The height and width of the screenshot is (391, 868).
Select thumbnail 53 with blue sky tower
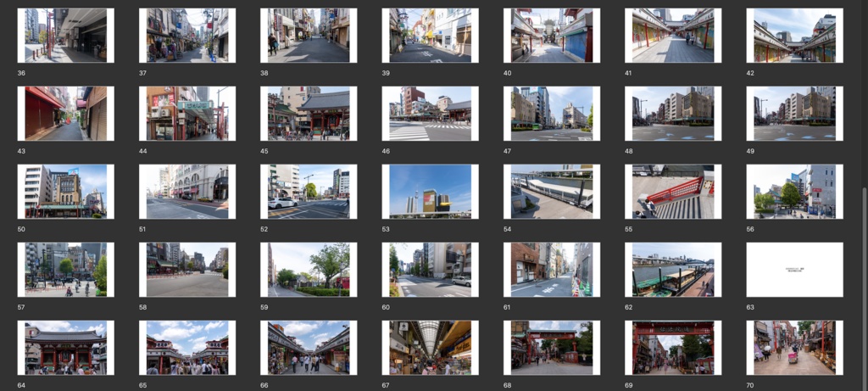tap(430, 192)
